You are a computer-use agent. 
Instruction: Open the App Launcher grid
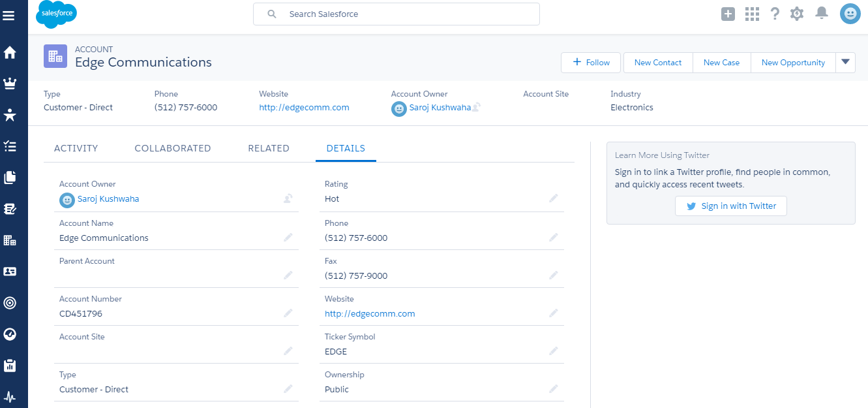pyautogui.click(x=752, y=14)
